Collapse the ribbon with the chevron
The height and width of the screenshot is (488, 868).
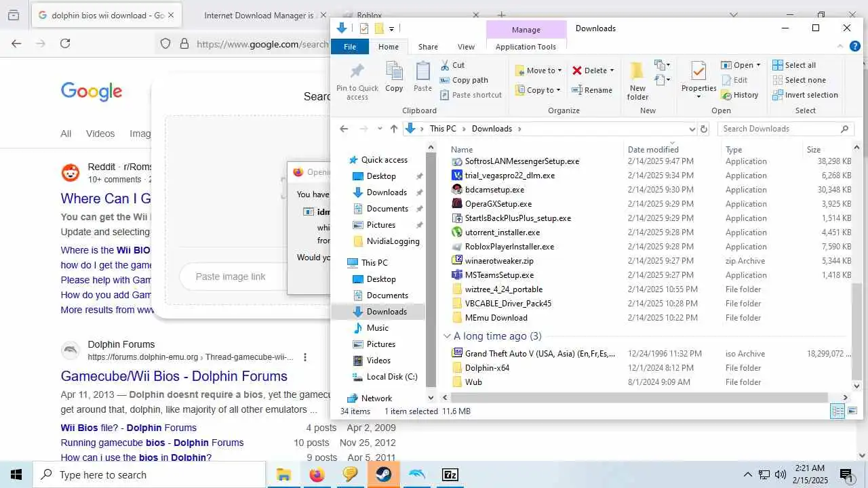point(840,46)
